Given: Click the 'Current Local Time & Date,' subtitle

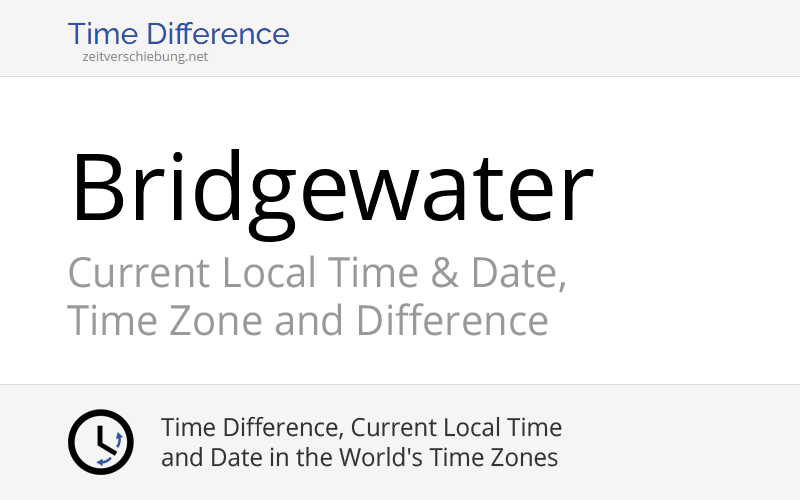Looking at the screenshot, I should 316,273.
